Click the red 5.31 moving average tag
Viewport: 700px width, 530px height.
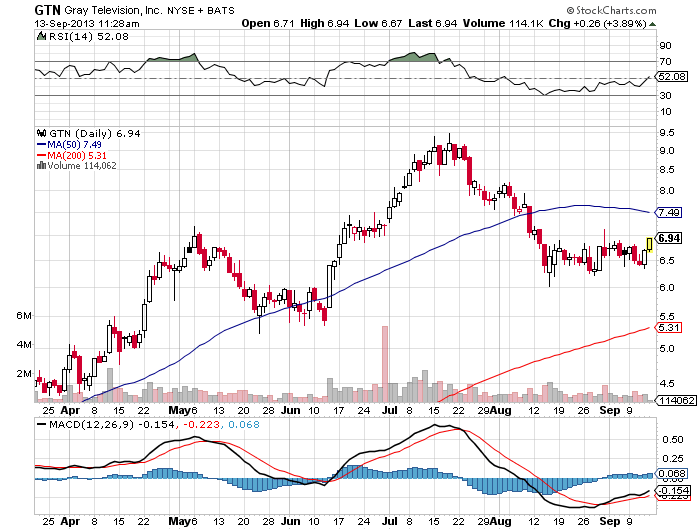(668, 328)
